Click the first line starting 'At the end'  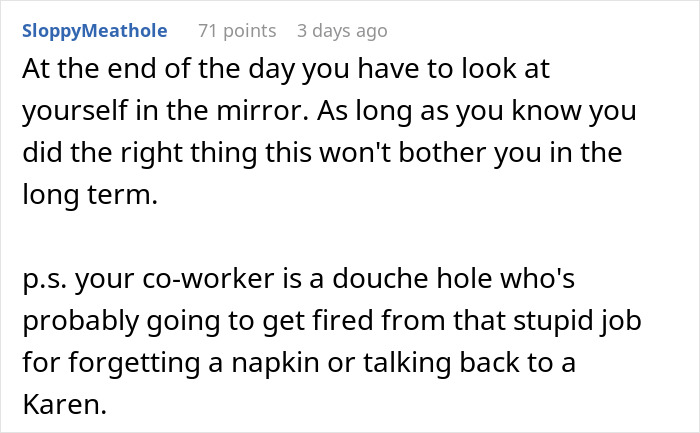coord(286,69)
